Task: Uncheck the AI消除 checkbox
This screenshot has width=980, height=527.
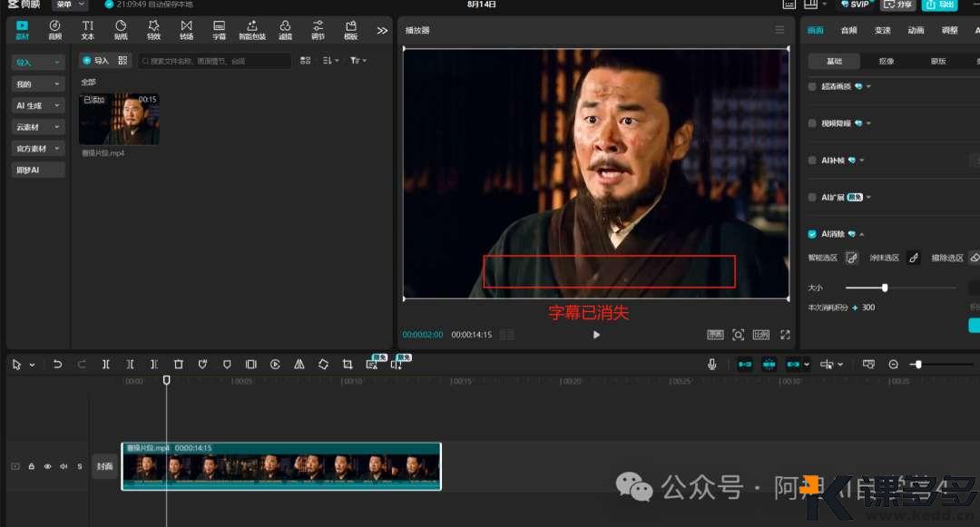Action: point(812,234)
